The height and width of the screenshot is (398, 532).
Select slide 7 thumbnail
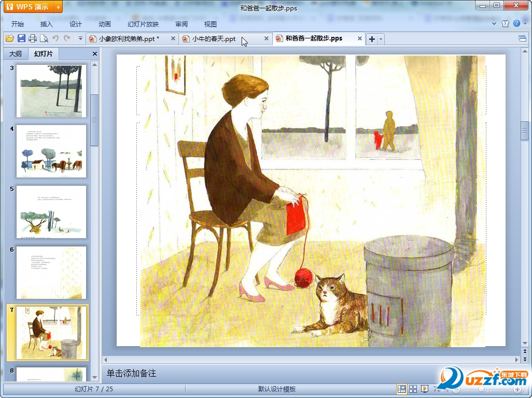(x=51, y=333)
